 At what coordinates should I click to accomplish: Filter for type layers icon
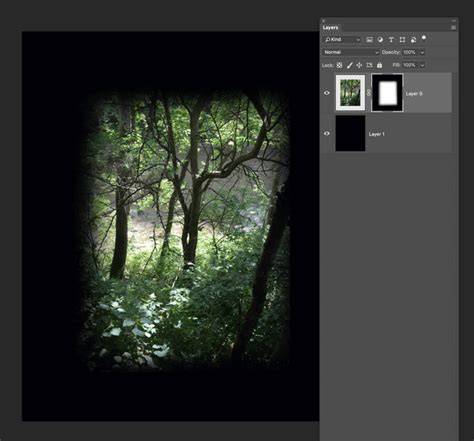(x=391, y=40)
